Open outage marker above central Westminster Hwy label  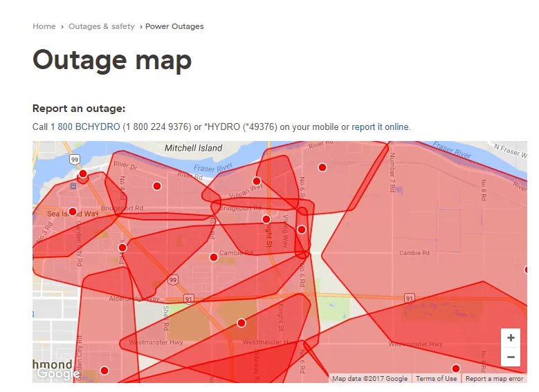click(241, 323)
